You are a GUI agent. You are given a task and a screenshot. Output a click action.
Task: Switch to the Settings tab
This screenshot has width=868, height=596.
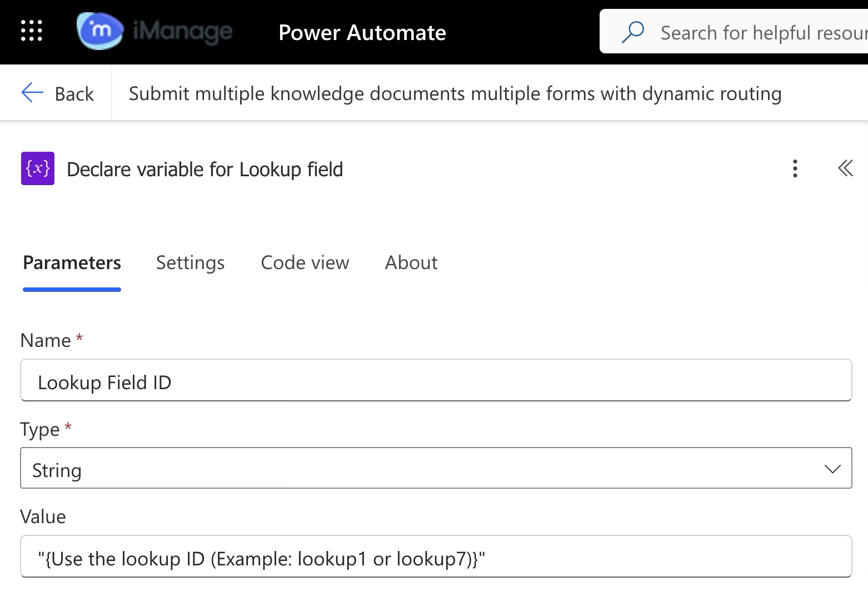[x=190, y=262]
